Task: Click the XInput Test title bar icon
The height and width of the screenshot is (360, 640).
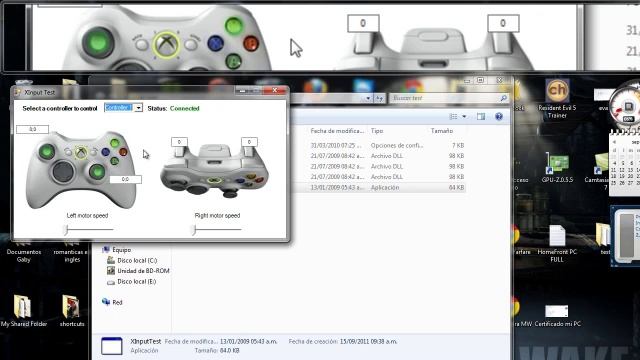Action: [18, 92]
